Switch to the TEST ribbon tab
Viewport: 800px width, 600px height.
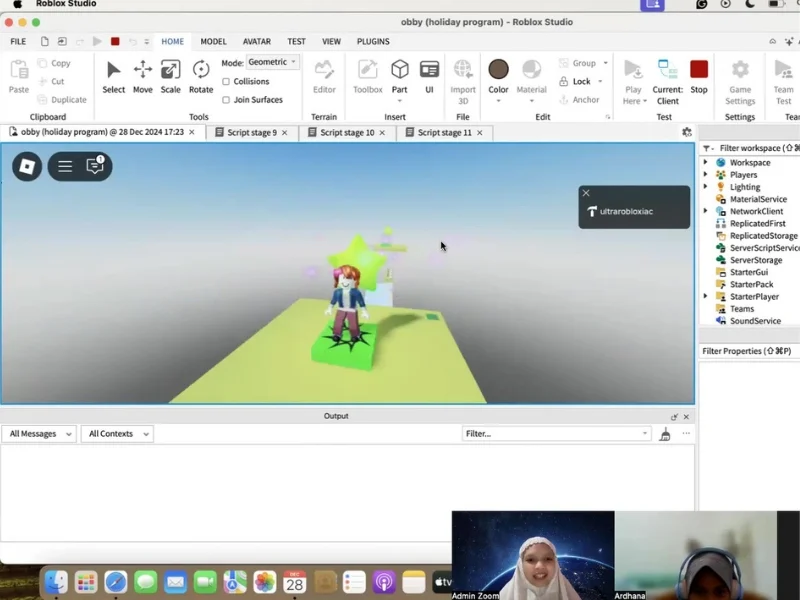point(296,41)
